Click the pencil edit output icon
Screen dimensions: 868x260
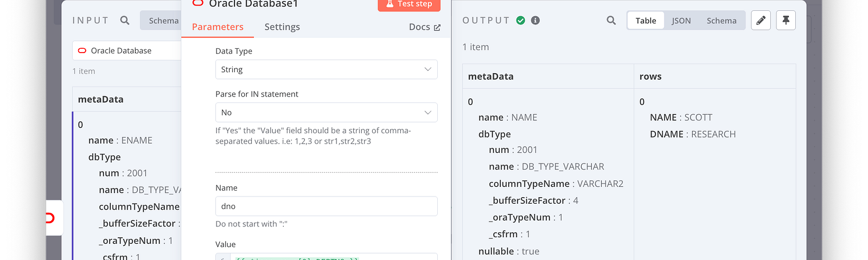(x=761, y=21)
